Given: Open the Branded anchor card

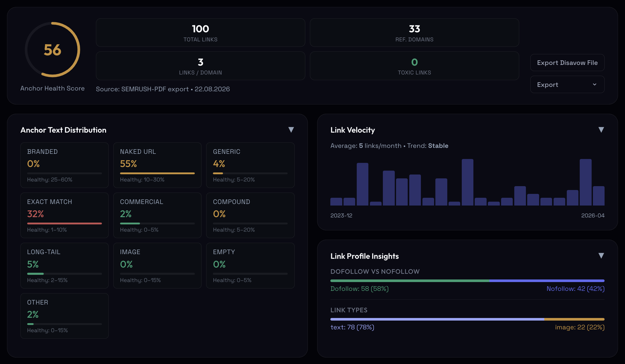Looking at the screenshot, I should (64, 165).
